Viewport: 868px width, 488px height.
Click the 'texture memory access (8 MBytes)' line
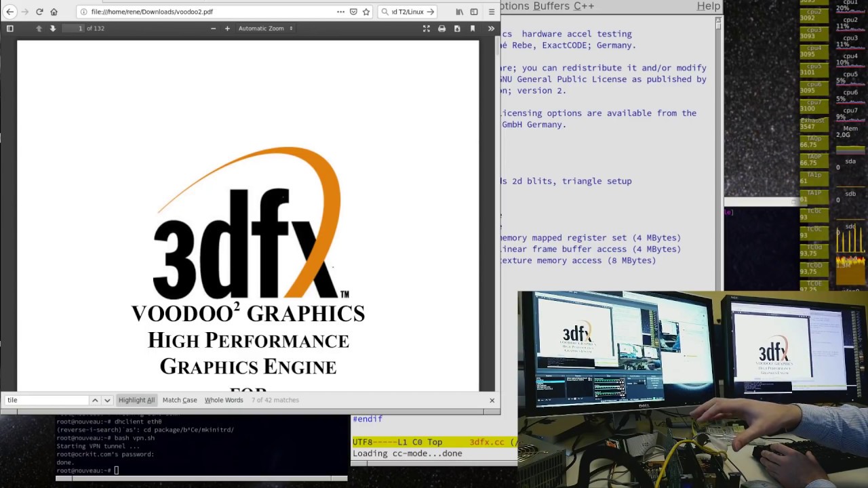(x=578, y=260)
